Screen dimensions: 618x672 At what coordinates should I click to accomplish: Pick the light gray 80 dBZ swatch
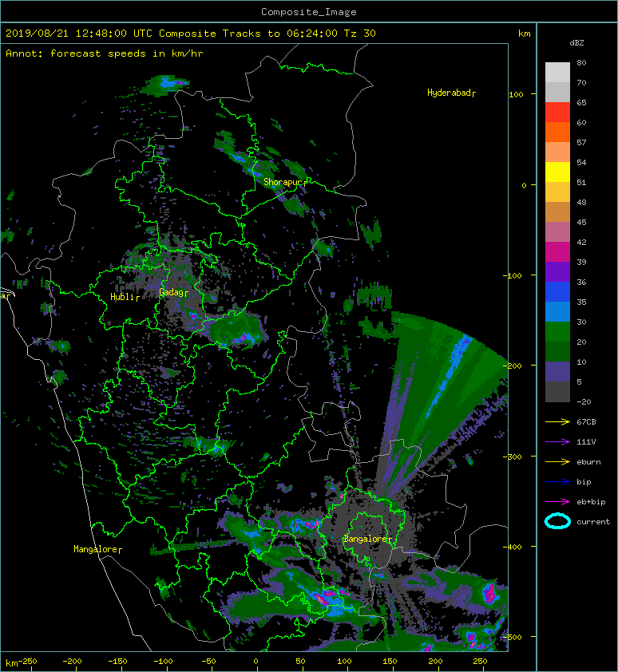click(557, 72)
